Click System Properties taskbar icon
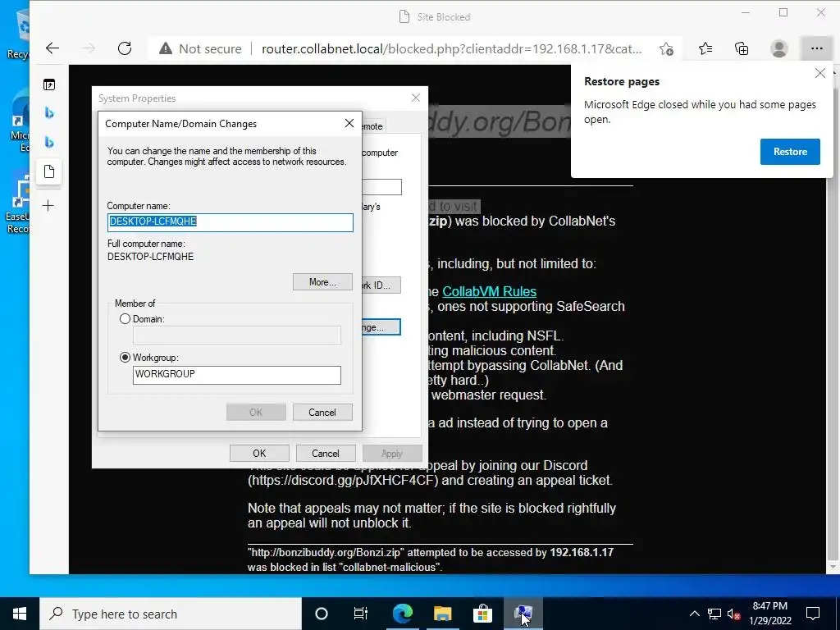This screenshot has width=840, height=630. coord(523,614)
